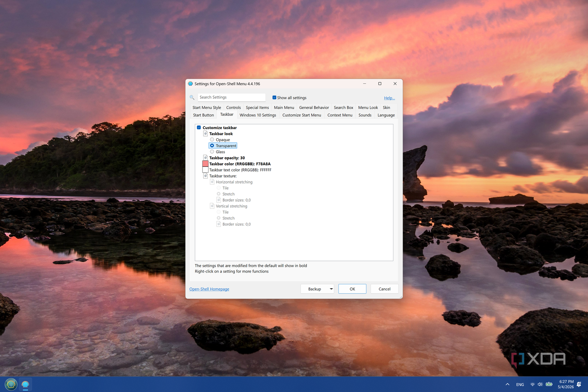Open the notifications bell icon
The image size is (588, 392).
579,384
